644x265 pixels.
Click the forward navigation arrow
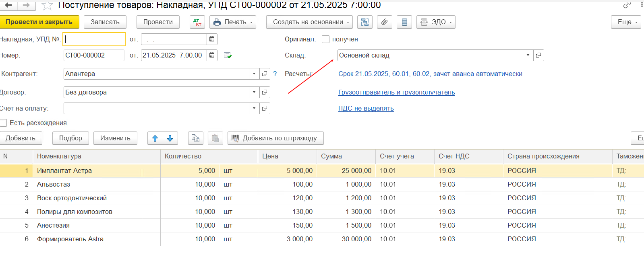click(26, 5)
